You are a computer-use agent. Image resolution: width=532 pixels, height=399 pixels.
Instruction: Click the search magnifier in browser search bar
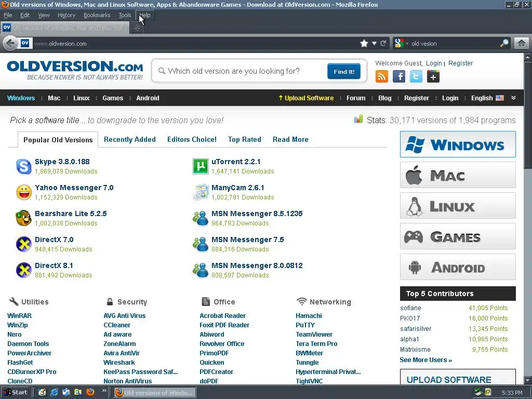(x=504, y=44)
